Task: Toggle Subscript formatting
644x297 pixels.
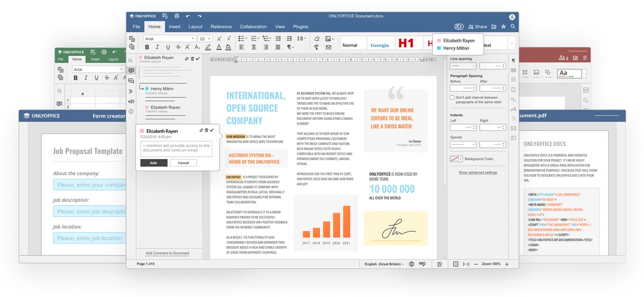Action: pos(197,47)
